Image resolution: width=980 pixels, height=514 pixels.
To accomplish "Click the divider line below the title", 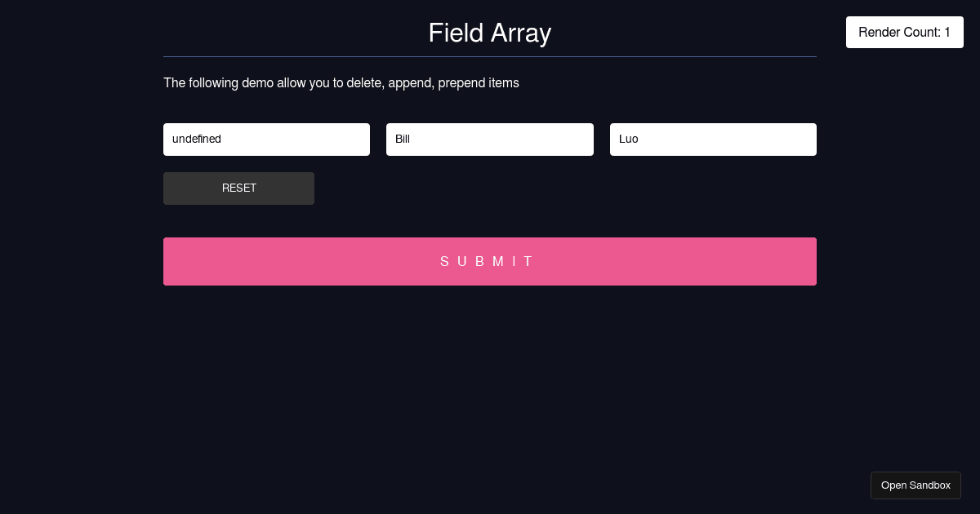I will [490, 55].
